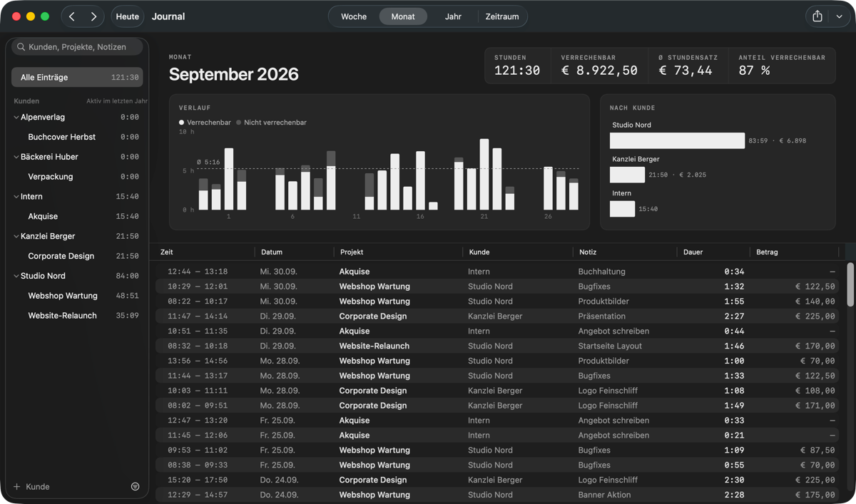Click the vertical scrollbar of the entries table
856x504 pixels.
850,285
